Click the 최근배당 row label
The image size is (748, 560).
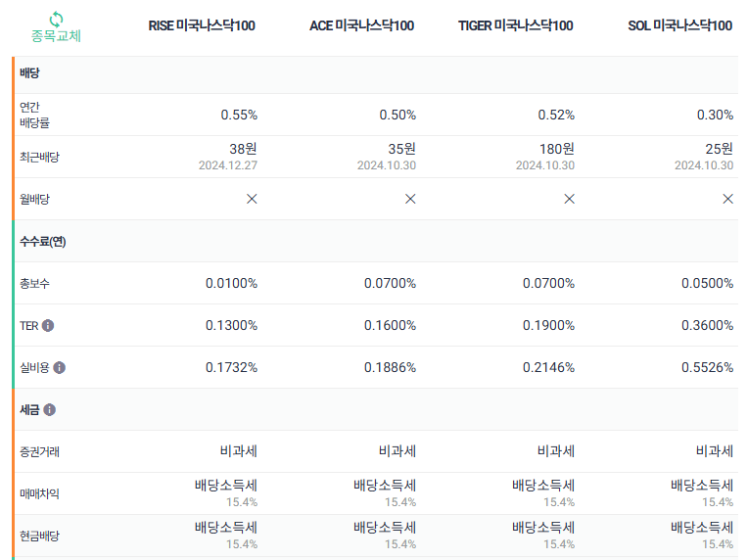(x=39, y=157)
